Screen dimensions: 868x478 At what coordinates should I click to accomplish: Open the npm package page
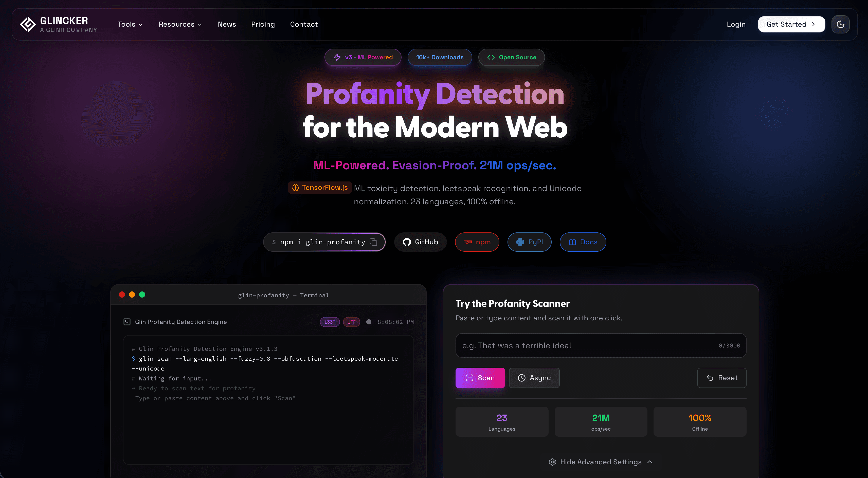coord(477,242)
